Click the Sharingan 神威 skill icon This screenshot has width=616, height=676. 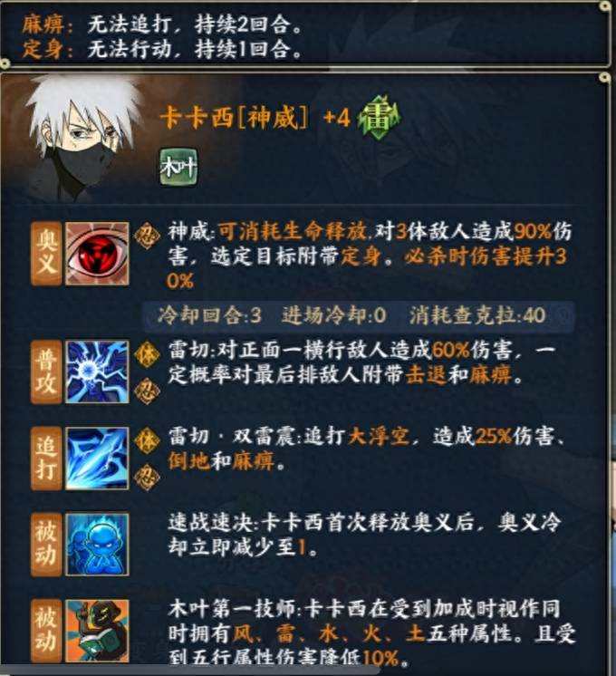point(97,254)
